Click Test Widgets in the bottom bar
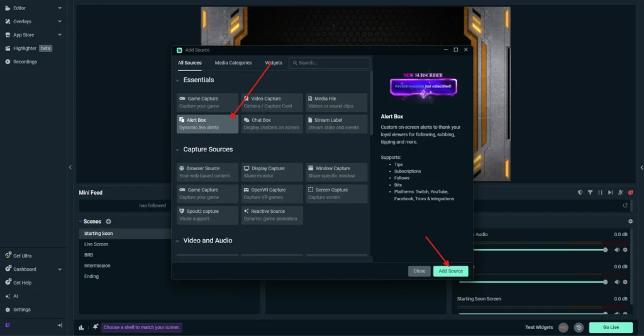Image resolution: width=644 pixels, height=336 pixels. point(539,327)
